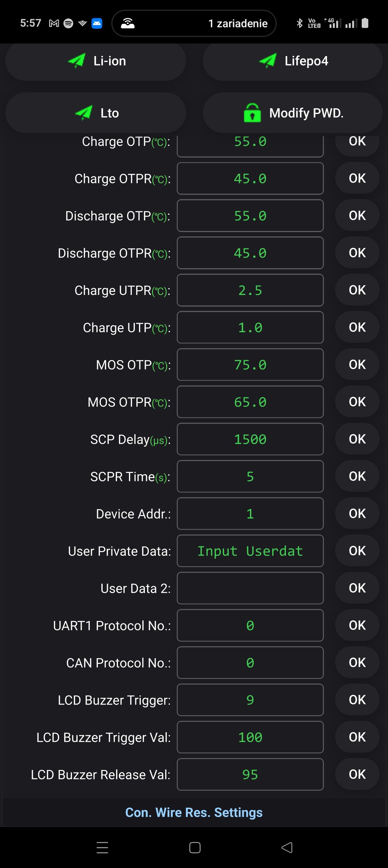Edit the Charge UTPR temperature field
388x868 pixels.
click(x=250, y=290)
